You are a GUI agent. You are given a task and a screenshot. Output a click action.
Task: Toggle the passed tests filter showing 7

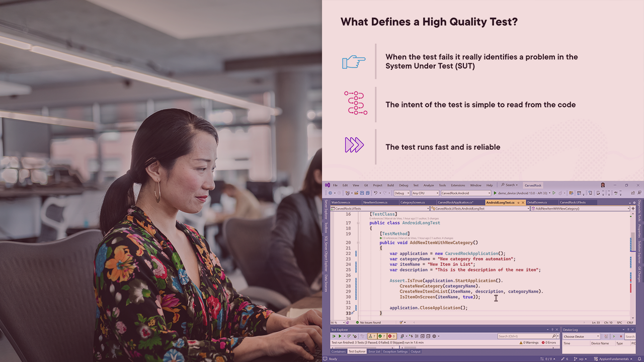coord(382,336)
